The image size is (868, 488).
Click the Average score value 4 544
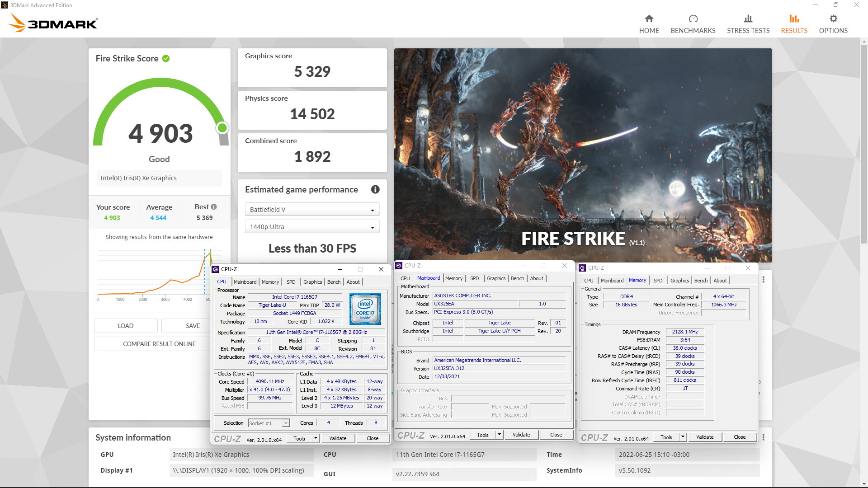[x=158, y=218]
